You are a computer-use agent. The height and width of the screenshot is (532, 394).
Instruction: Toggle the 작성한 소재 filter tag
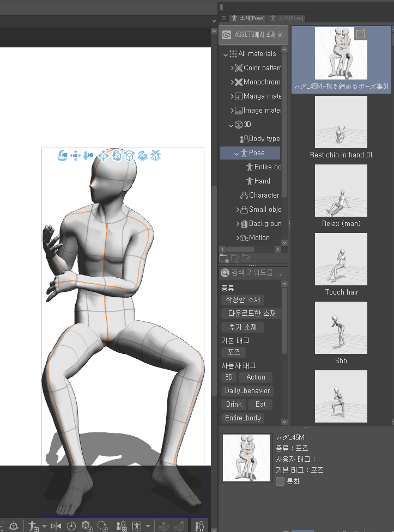pos(243,300)
